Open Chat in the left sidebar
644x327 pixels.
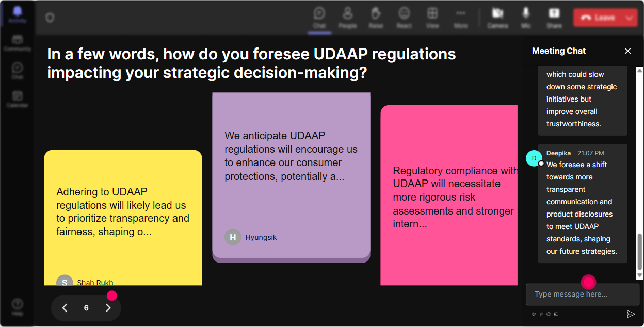18,71
